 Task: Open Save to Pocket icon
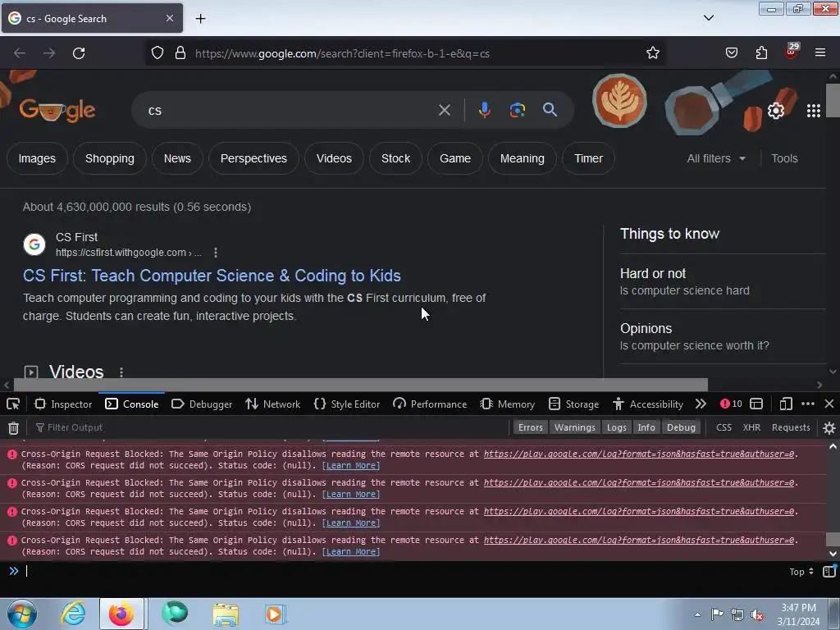731,52
